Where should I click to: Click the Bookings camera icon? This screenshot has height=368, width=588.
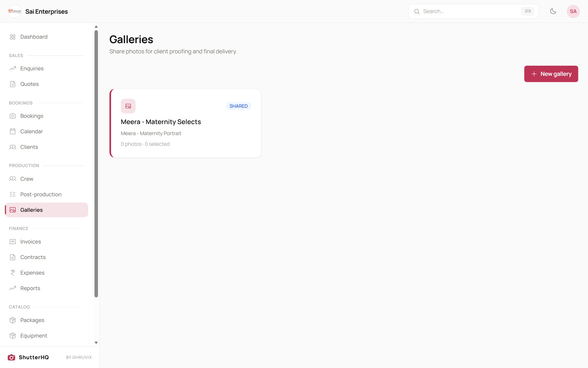[13, 116]
